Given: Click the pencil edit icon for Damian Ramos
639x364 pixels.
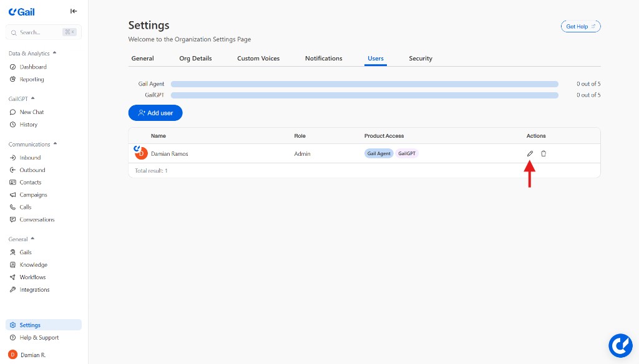Looking at the screenshot, I should pyautogui.click(x=530, y=153).
